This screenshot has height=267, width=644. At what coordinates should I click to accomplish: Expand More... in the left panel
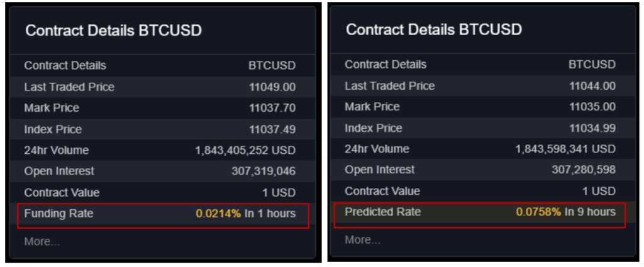(42, 242)
